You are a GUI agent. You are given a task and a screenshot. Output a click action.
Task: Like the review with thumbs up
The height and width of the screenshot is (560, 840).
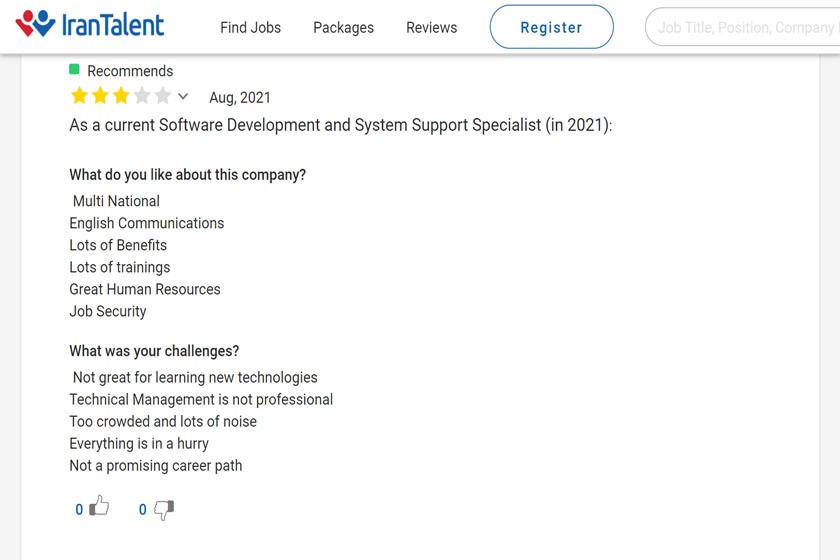pos(99,507)
